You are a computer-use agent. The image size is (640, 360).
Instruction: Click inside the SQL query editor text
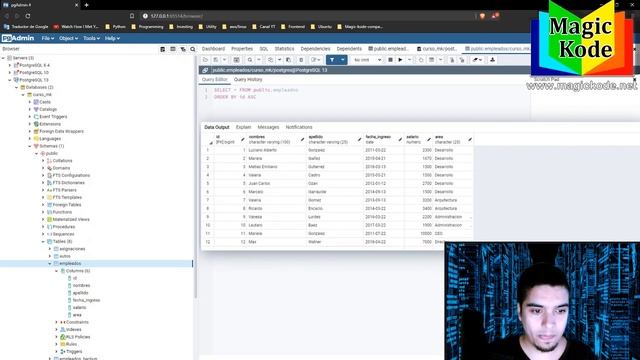tap(256, 93)
